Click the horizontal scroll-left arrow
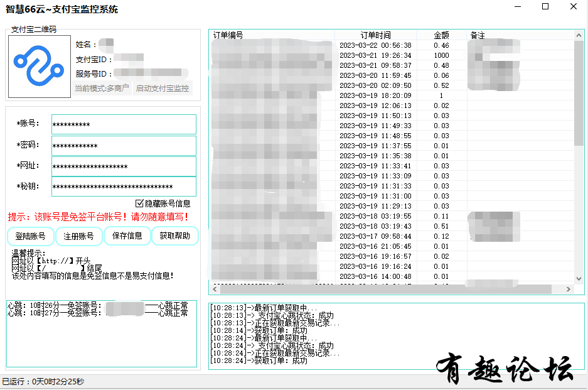Image resolution: width=588 pixels, height=390 pixels. click(215, 289)
